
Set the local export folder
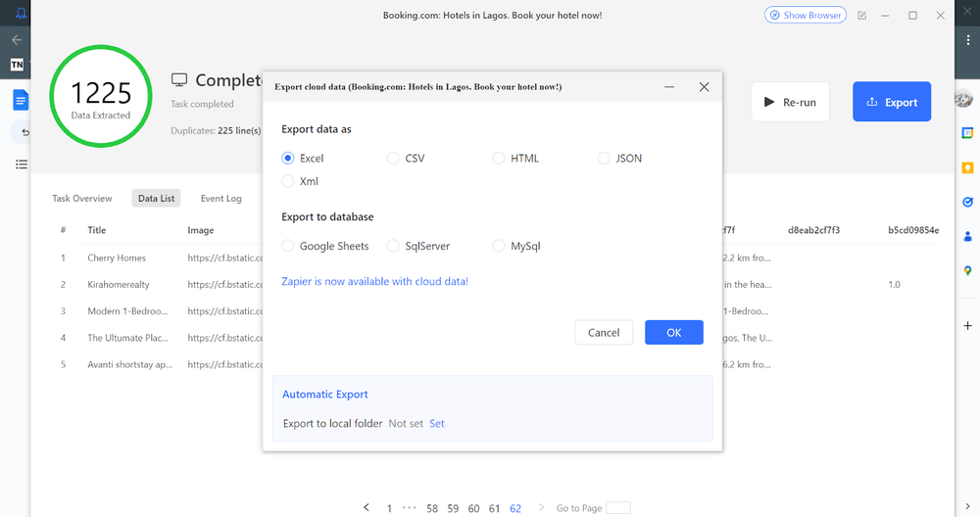tap(437, 423)
